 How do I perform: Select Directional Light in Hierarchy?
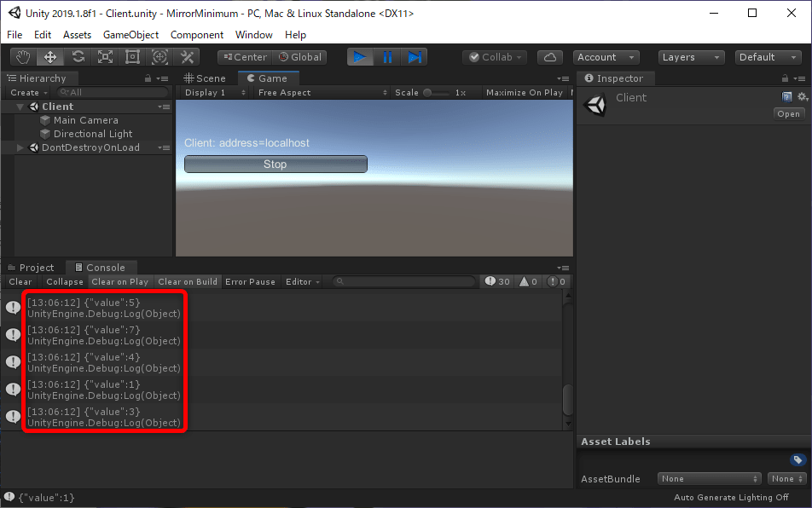click(93, 134)
